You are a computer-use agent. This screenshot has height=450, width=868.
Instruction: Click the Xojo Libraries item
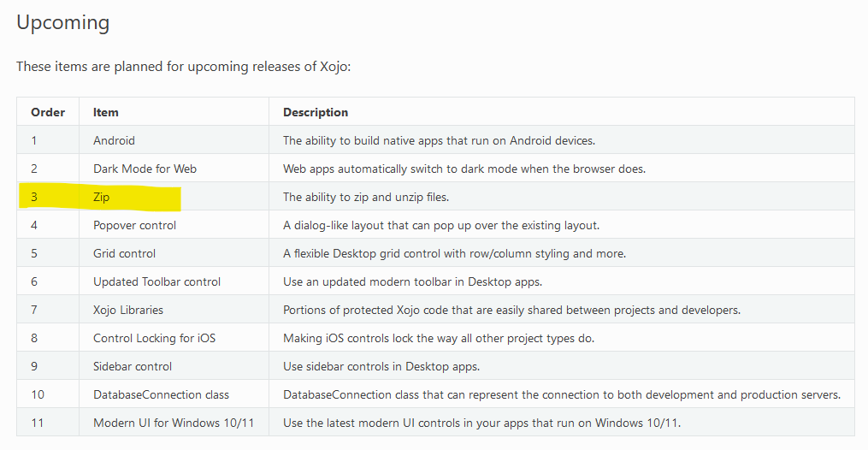[x=128, y=310]
